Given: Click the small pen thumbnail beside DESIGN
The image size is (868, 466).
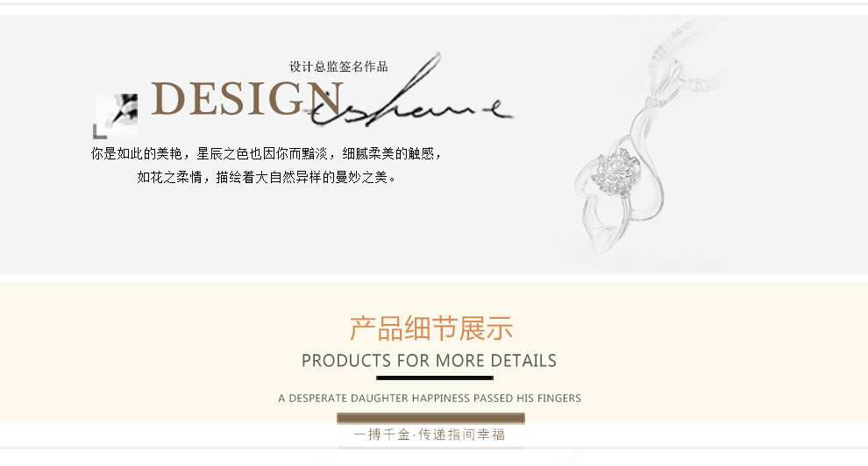Looking at the screenshot, I should [117, 113].
